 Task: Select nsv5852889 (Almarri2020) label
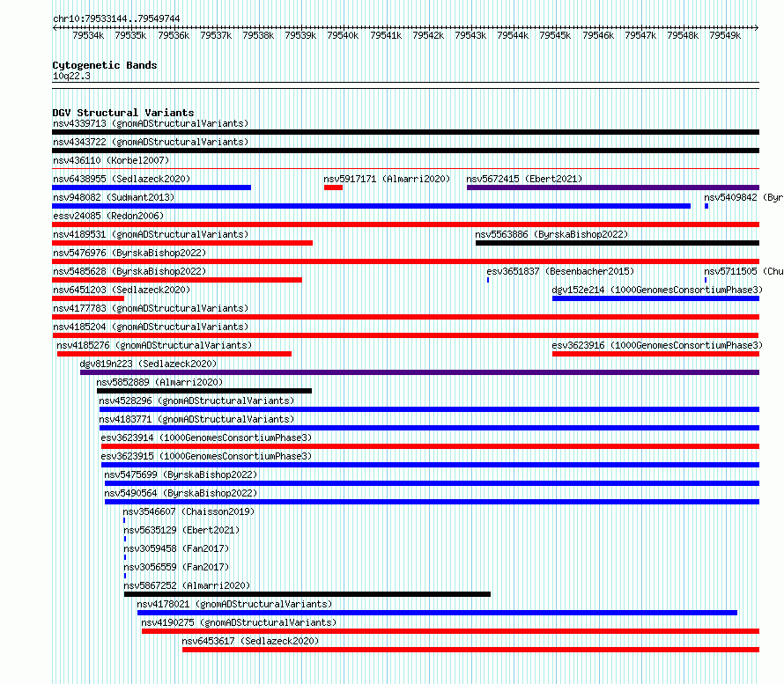(159, 382)
